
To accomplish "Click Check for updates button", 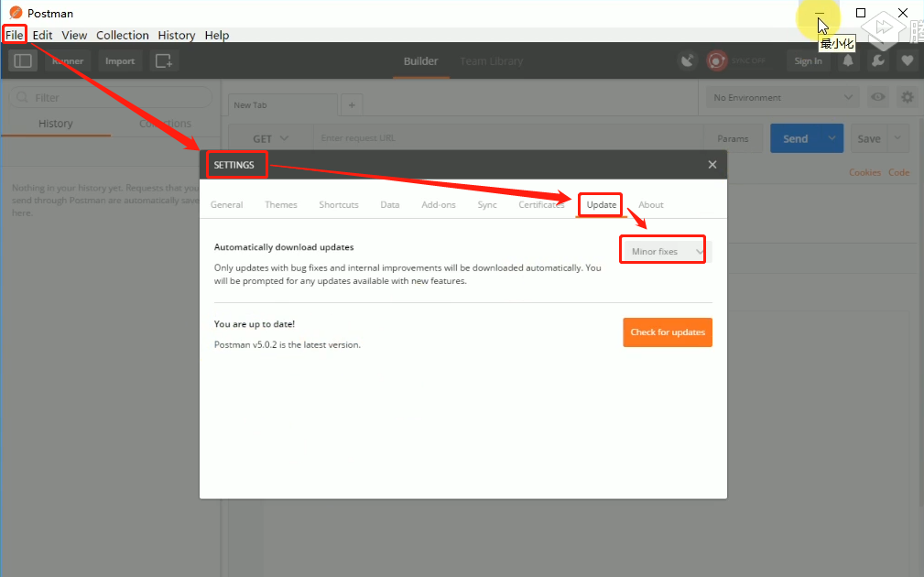I will click(668, 332).
